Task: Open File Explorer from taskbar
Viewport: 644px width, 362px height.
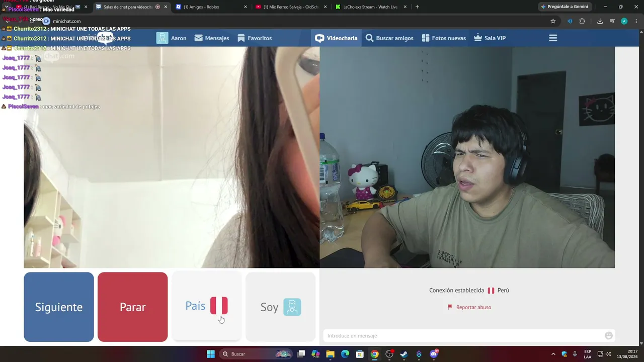Action: coord(330,354)
